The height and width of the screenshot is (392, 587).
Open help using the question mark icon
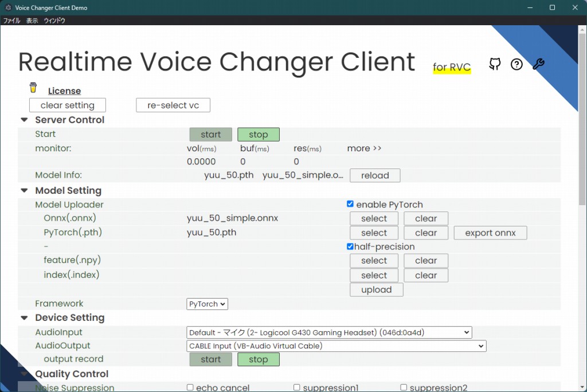516,64
